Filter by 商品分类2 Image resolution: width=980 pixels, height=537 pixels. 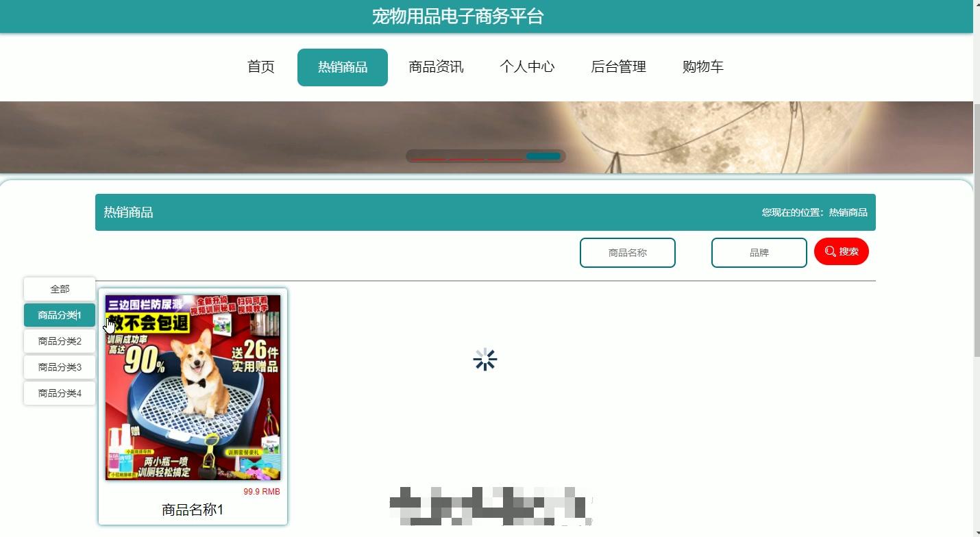[x=60, y=341]
